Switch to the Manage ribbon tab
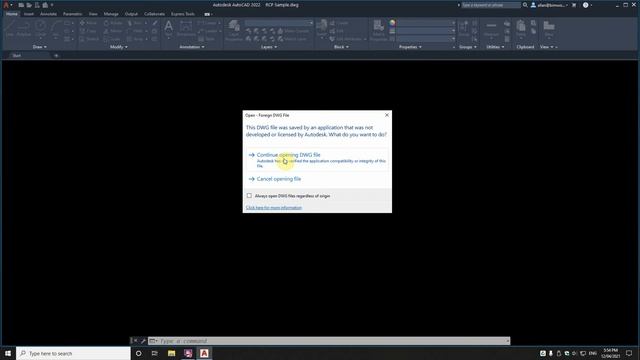This screenshot has width=640, height=360. pyautogui.click(x=111, y=14)
